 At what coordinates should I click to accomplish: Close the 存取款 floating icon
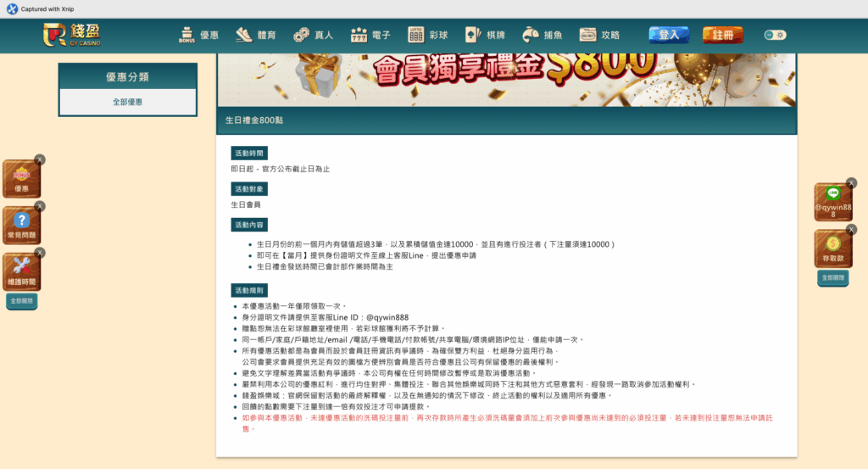pyautogui.click(x=851, y=230)
